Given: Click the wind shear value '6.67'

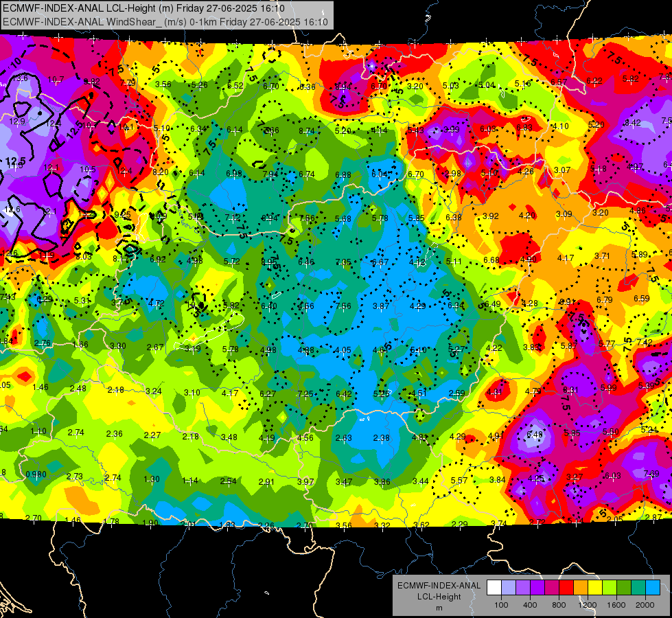Looking at the screenshot, I should point(380,262).
